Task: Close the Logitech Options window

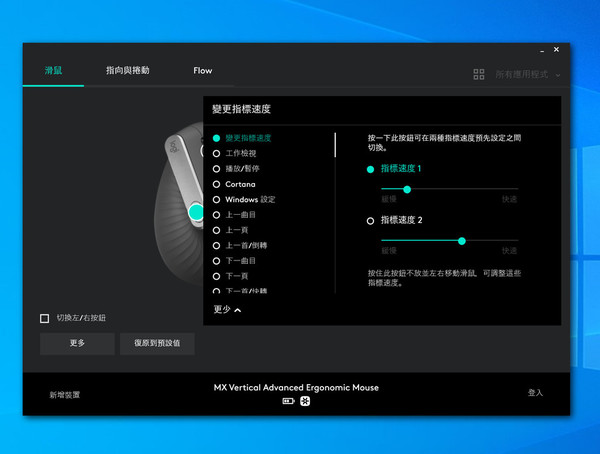Action: coord(556,49)
